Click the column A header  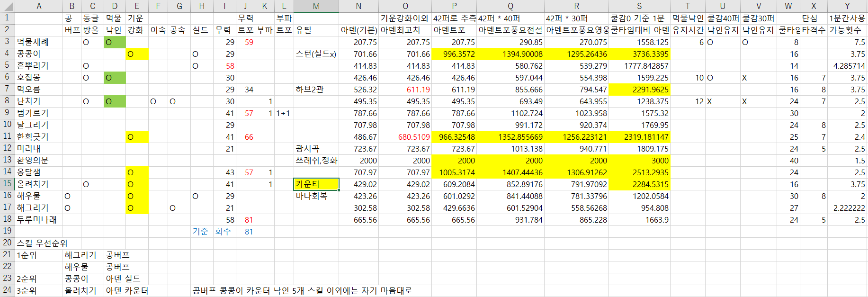click(39, 6)
